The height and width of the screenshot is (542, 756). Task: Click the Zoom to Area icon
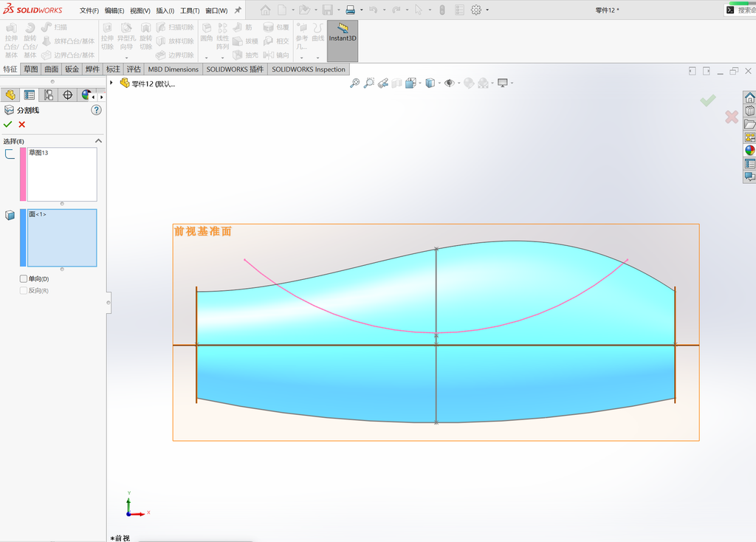[x=369, y=83]
